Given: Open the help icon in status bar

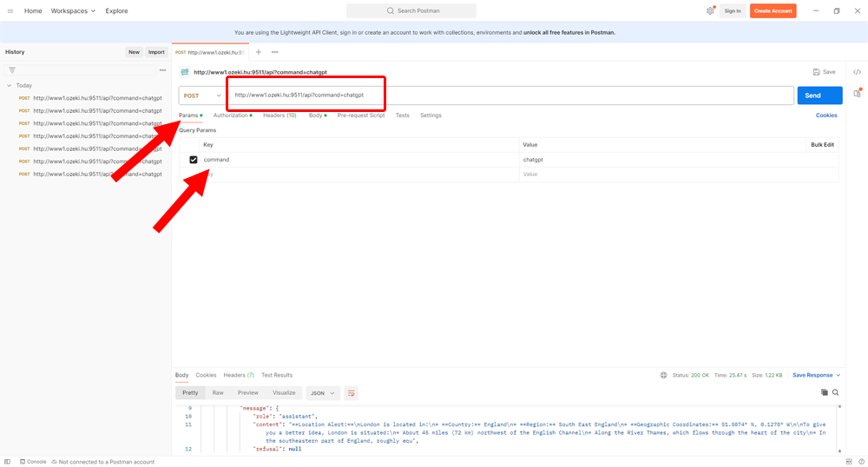Looking at the screenshot, I should click(861, 462).
